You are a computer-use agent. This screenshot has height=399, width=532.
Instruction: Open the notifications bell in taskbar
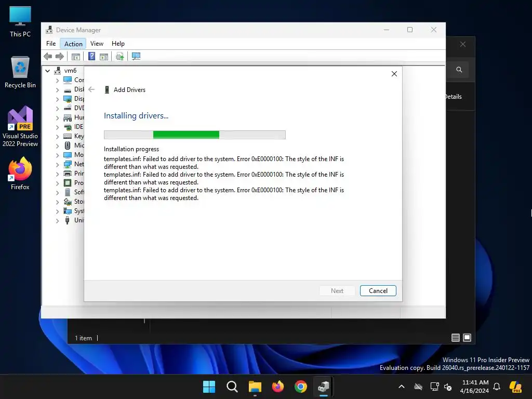click(x=497, y=387)
